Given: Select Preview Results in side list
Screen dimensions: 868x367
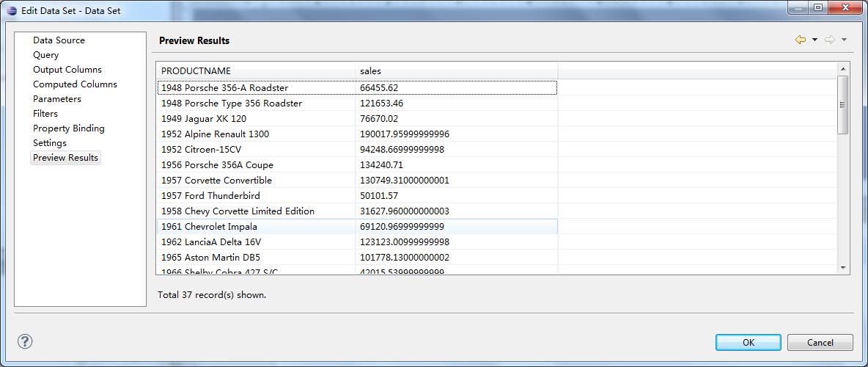Looking at the screenshot, I should pos(65,158).
